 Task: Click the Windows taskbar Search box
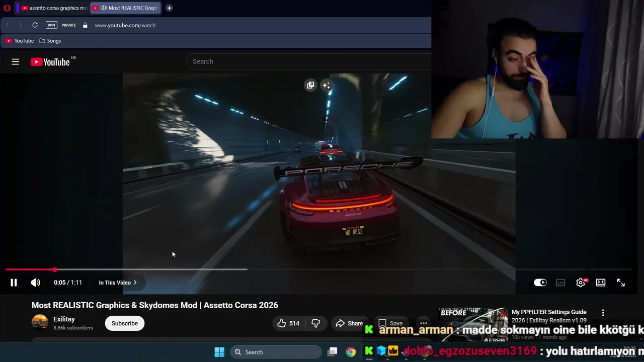(x=276, y=352)
